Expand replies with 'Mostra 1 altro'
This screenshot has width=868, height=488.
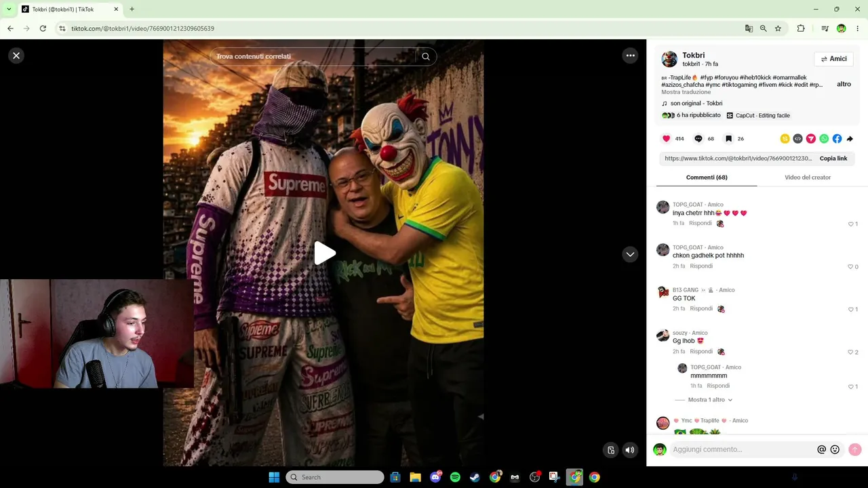pyautogui.click(x=710, y=400)
